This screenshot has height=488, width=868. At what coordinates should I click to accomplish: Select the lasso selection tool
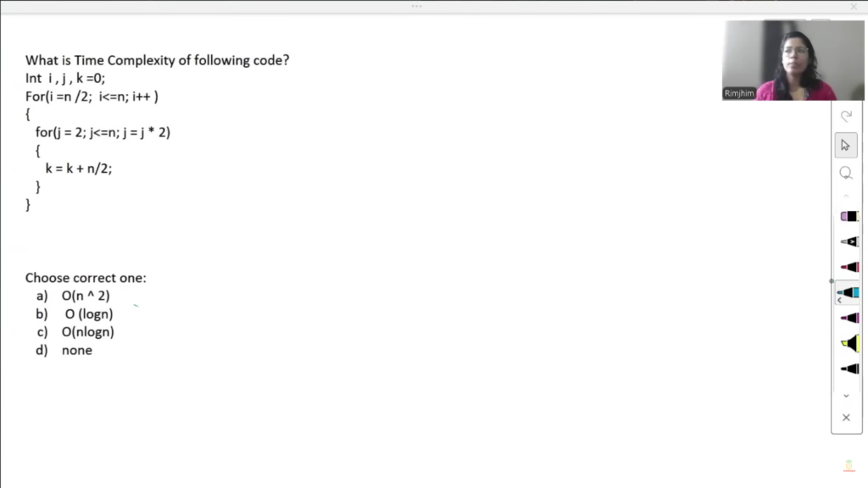(x=846, y=173)
